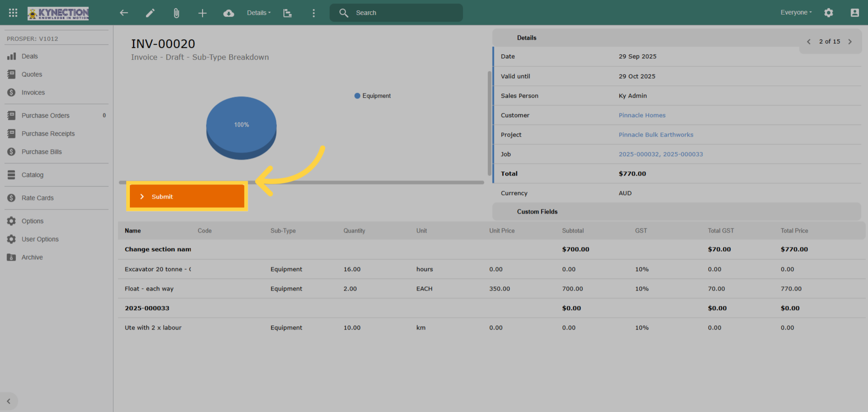This screenshot has height=412, width=868.
Task: Click the AUD currency value
Action: pyautogui.click(x=625, y=193)
